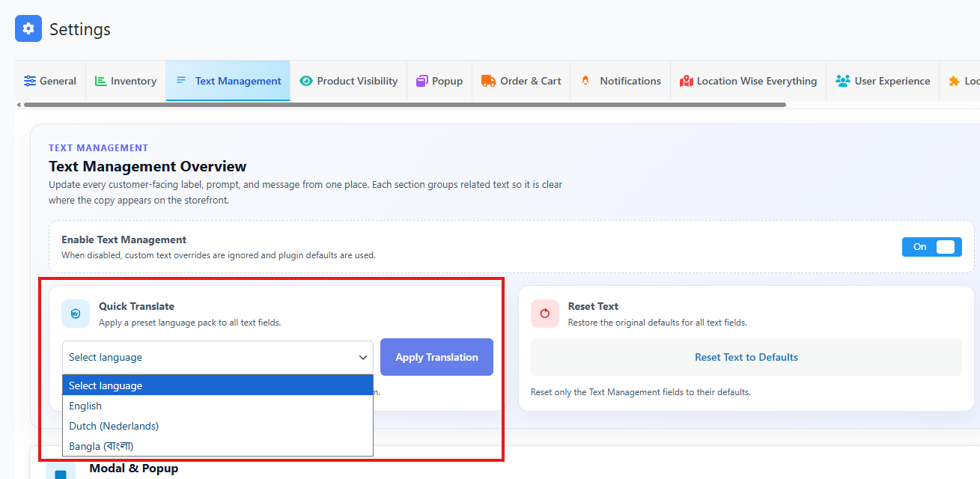
Task: Click the blue Settings gear icon
Action: [28, 29]
